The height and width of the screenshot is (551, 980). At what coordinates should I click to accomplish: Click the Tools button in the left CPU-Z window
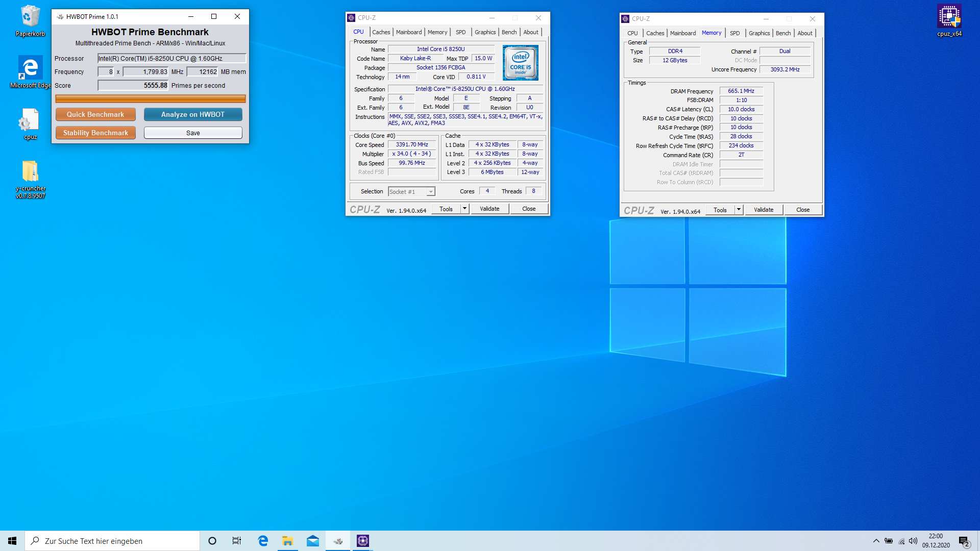coord(446,209)
